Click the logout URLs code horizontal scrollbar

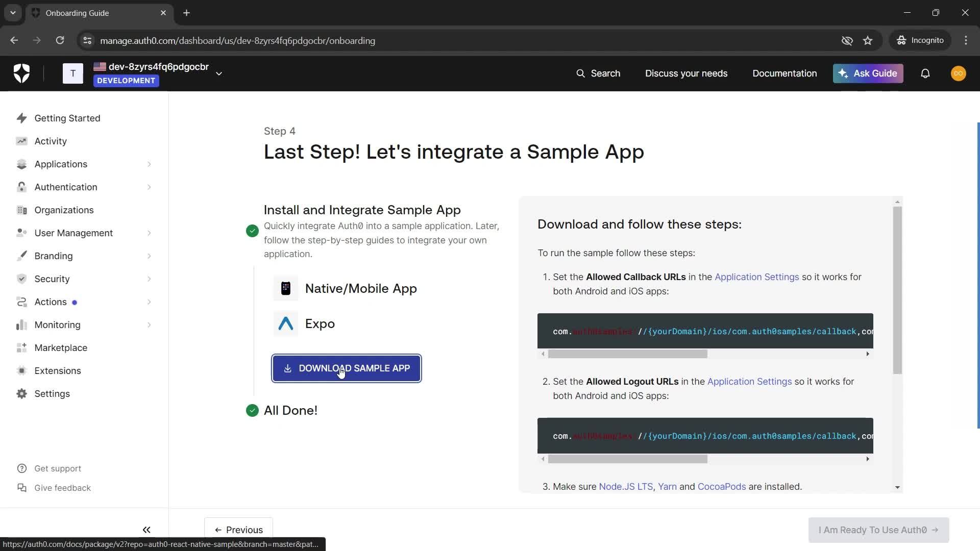point(628,459)
